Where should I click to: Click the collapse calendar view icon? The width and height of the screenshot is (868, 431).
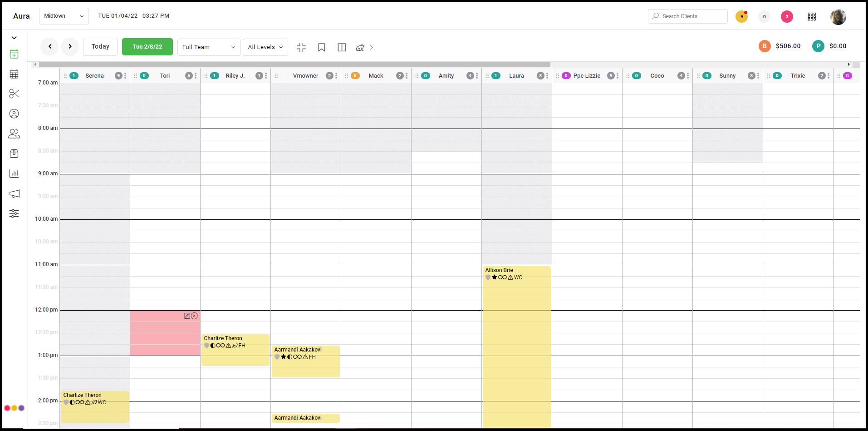301,47
